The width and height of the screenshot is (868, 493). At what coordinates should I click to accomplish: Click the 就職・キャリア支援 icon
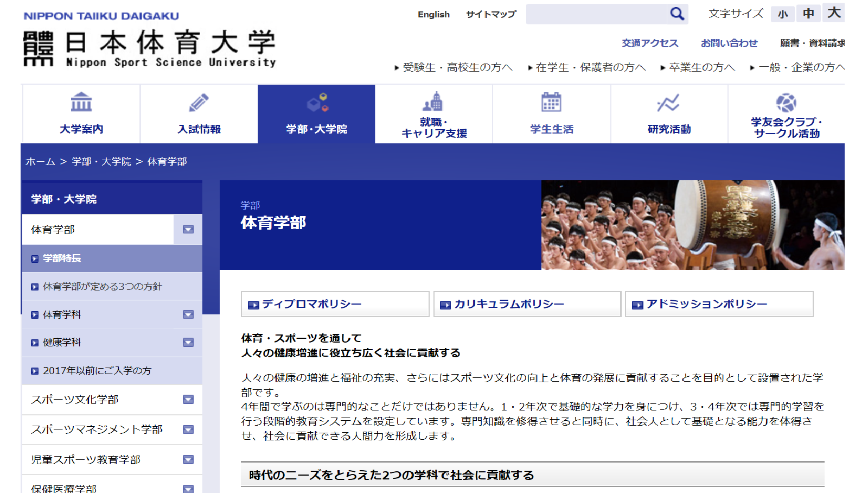(433, 102)
